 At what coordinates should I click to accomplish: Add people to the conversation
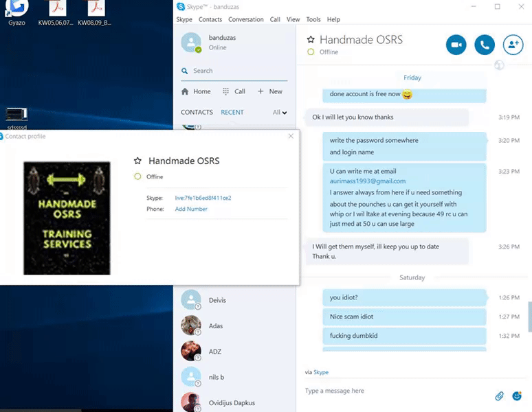(x=513, y=45)
